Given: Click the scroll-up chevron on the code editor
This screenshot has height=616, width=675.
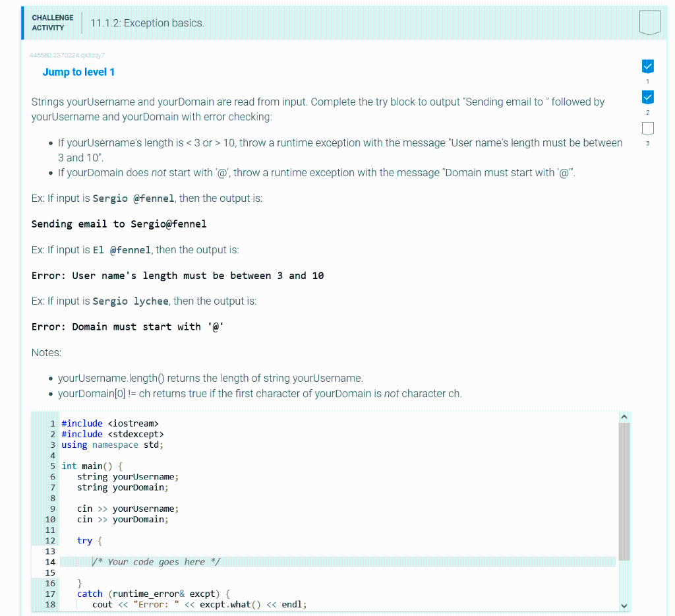Looking at the screenshot, I should (x=624, y=416).
